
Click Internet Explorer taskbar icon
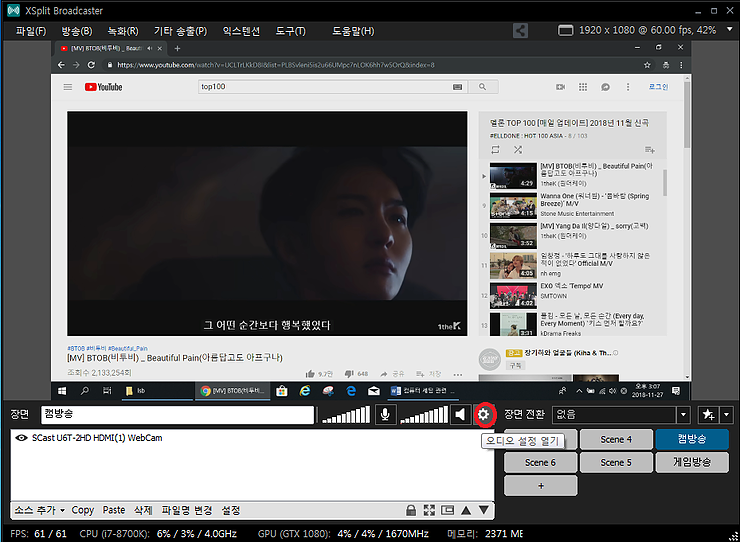click(305, 391)
